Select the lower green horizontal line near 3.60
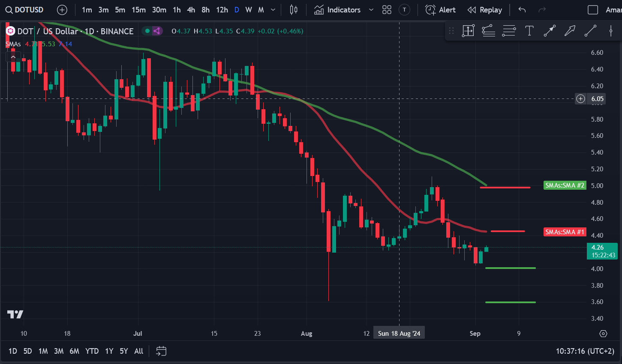Screen dimensions: 622x364 (511, 302)
